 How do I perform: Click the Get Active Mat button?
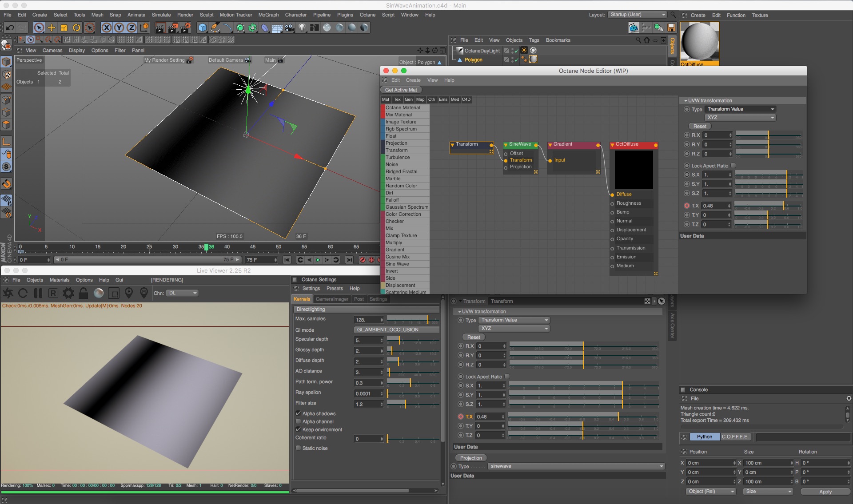(x=401, y=90)
